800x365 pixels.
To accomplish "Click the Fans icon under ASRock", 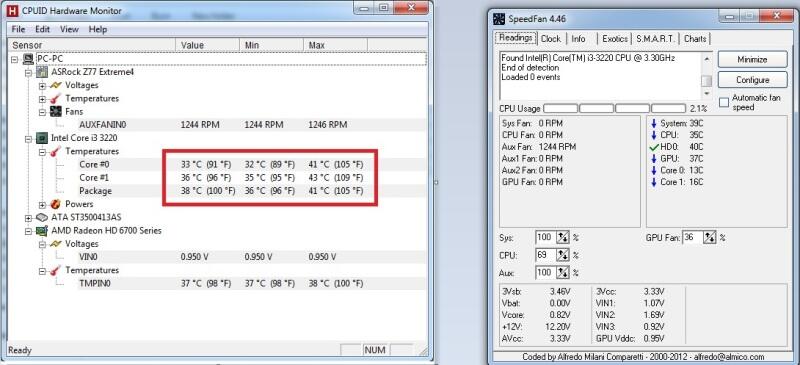I will click(56, 111).
